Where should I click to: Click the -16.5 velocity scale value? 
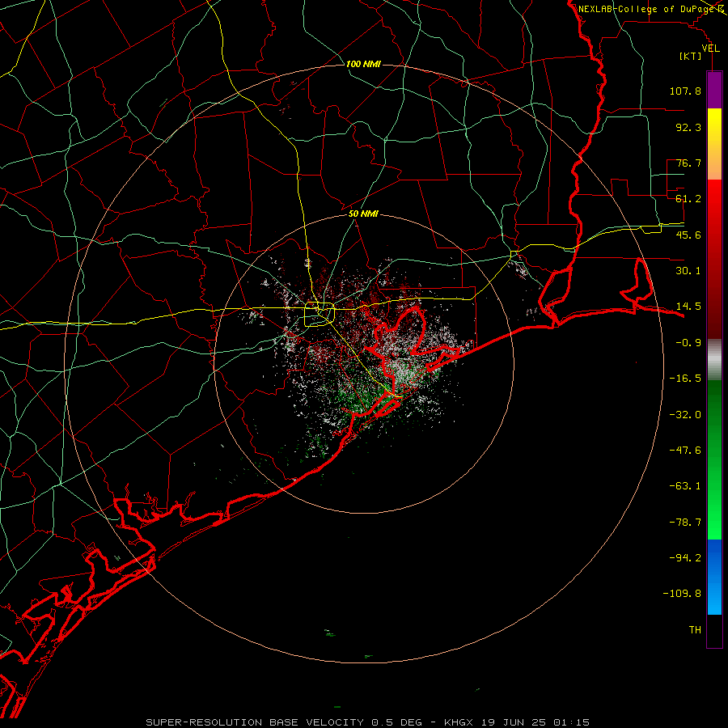[x=685, y=379]
